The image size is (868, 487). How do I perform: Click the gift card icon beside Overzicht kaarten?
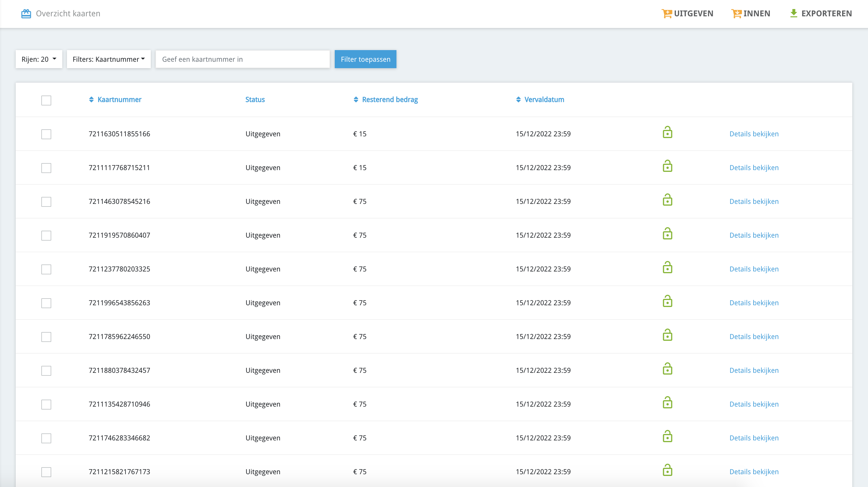click(26, 13)
